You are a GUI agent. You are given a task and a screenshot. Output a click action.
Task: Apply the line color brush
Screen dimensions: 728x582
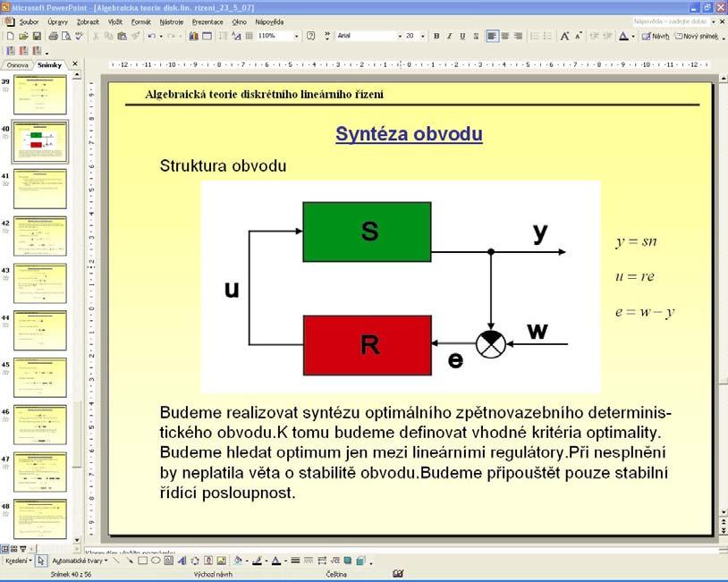(x=258, y=561)
